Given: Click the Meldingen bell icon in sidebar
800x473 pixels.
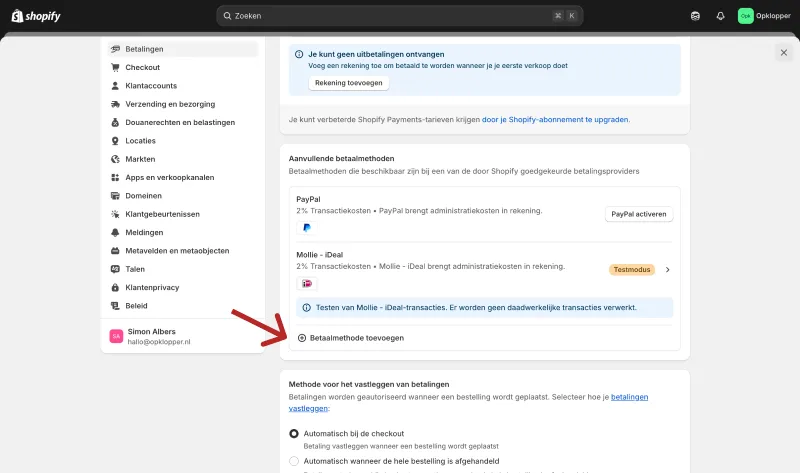Looking at the screenshot, I should click(x=115, y=233).
